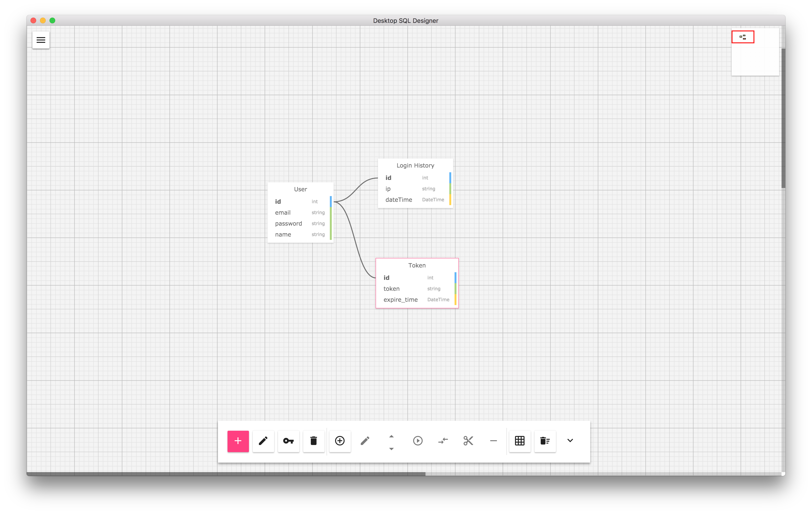Click the red viewport box in minimap
Screen dimensions: 812x514
pos(743,37)
